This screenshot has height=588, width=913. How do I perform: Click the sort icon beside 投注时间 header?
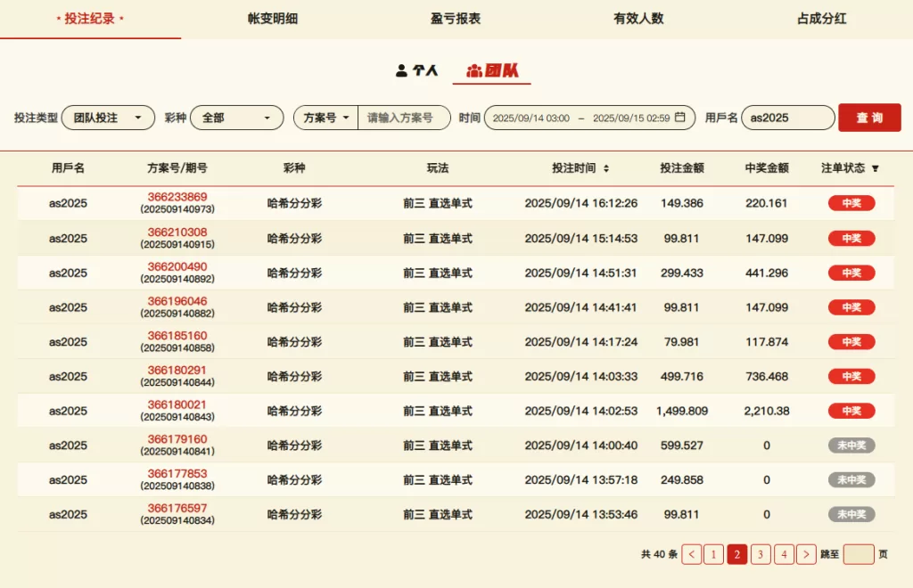tap(606, 168)
